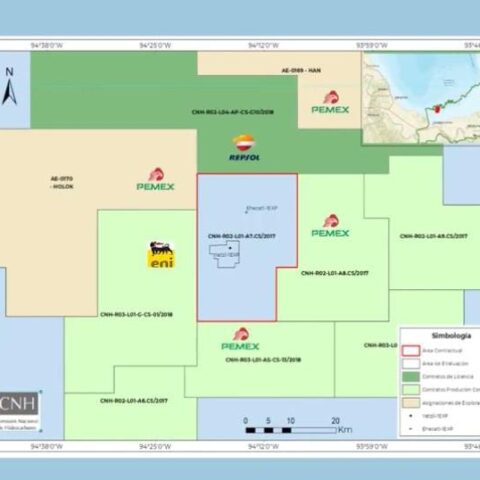Click the CNH-R03-L01-AS-CS-13/2018 label

pos(263,360)
